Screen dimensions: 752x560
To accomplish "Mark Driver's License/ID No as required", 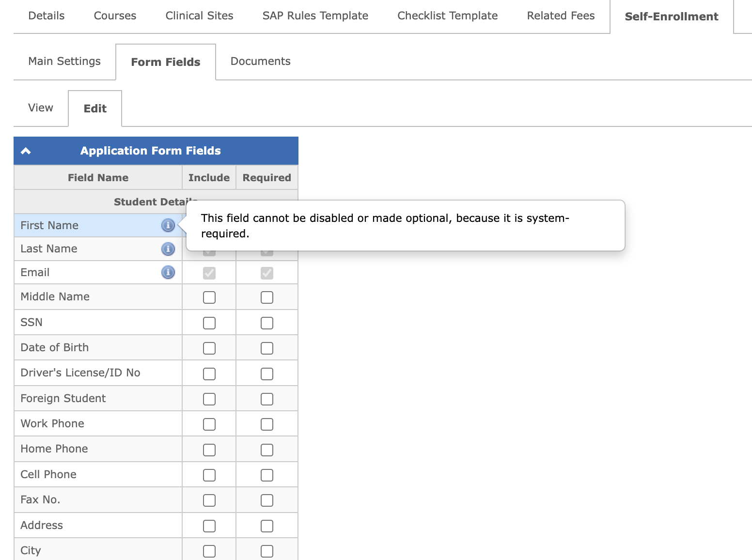I will point(267,374).
